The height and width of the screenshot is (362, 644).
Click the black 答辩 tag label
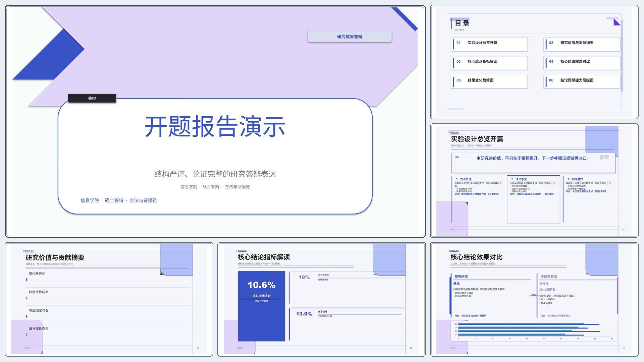pos(92,98)
